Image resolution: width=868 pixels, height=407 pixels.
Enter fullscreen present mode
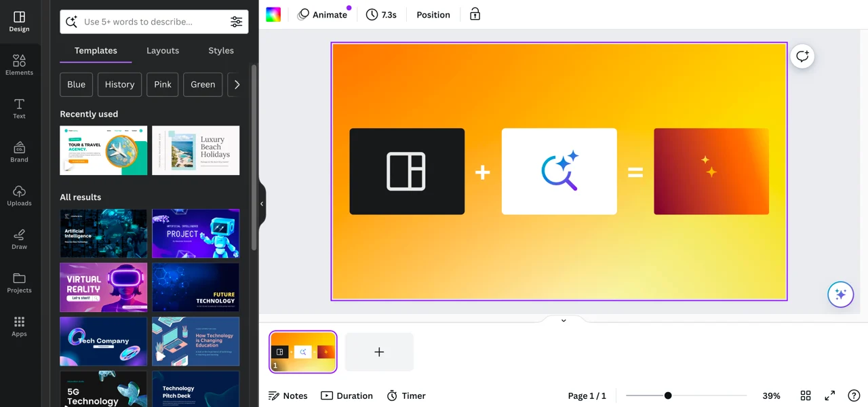pyautogui.click(x=829, y=395)
